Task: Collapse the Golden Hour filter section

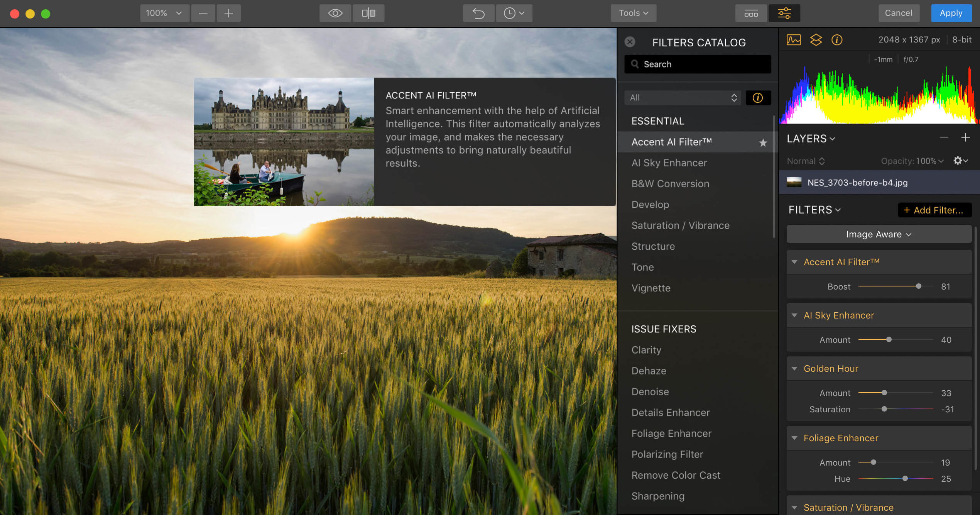Action: click(794, 368)
